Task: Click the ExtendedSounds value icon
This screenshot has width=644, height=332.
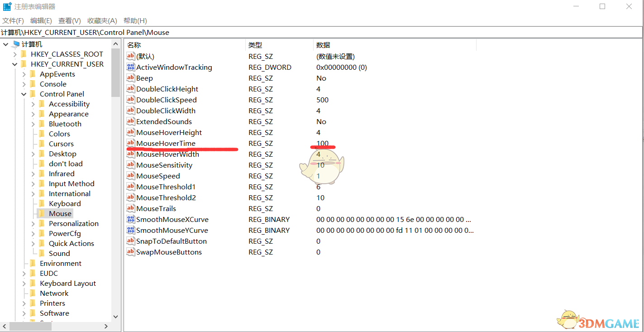Action: (131, 121)
